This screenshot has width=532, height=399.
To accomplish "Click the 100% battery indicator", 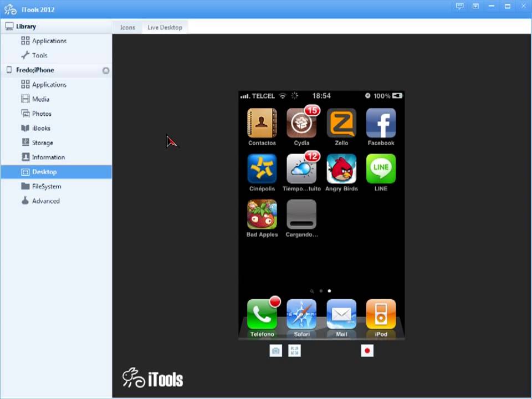I will [388, 96].
